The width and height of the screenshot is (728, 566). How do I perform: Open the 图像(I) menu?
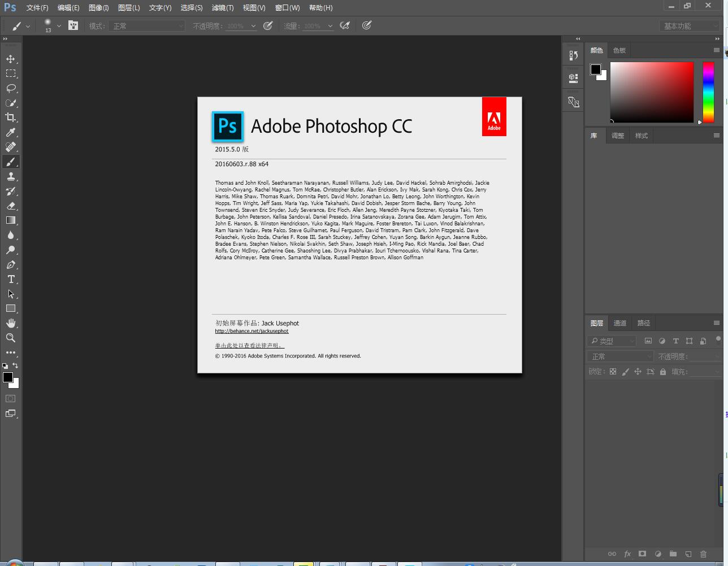(98, 8)
